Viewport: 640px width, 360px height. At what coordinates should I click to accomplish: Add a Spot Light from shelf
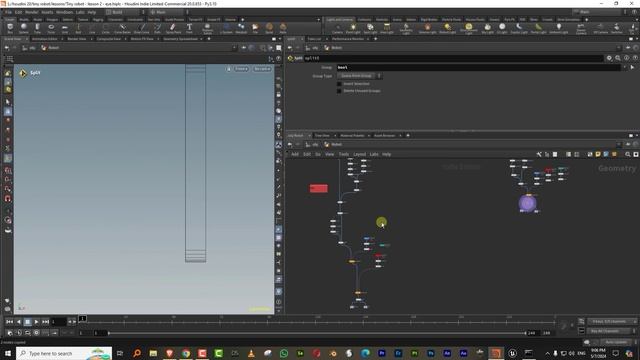point(370,28)
